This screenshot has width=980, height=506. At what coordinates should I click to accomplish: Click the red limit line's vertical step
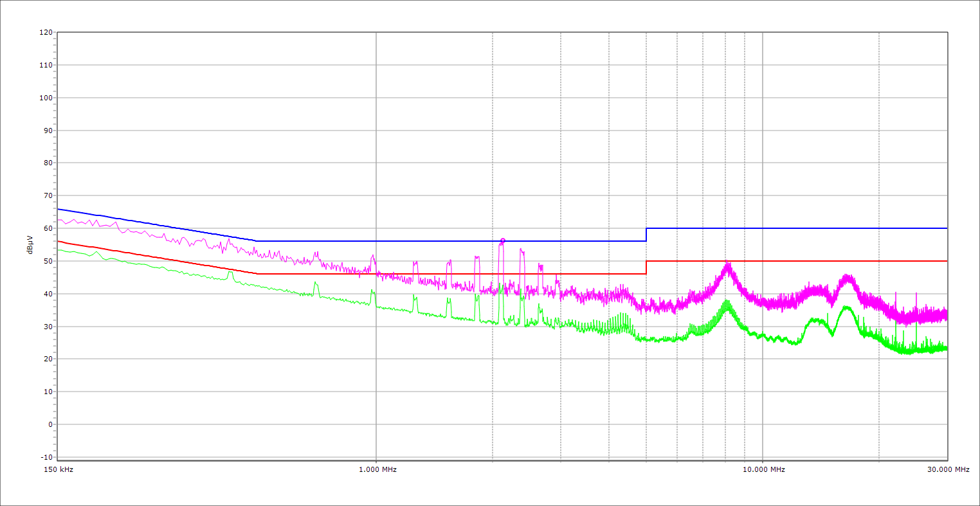(646, 267)
